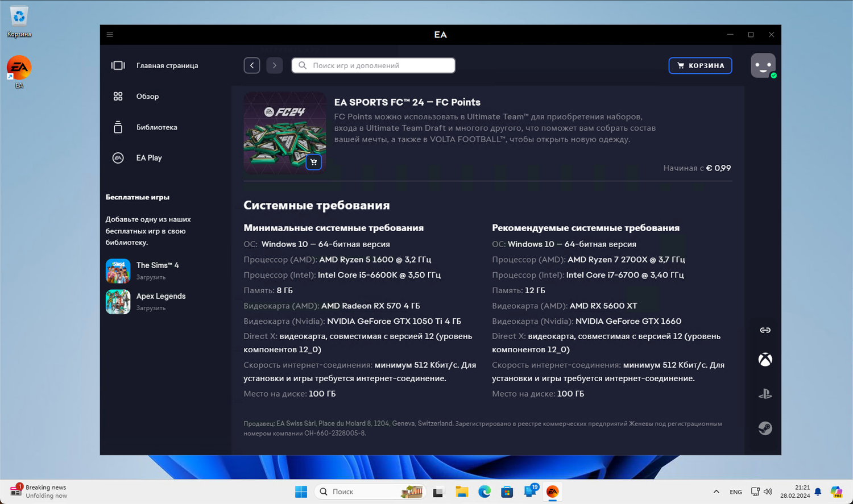853x504 pixels.
Task: Click Загрузить under Apex Legends
Action: point(151,308)
